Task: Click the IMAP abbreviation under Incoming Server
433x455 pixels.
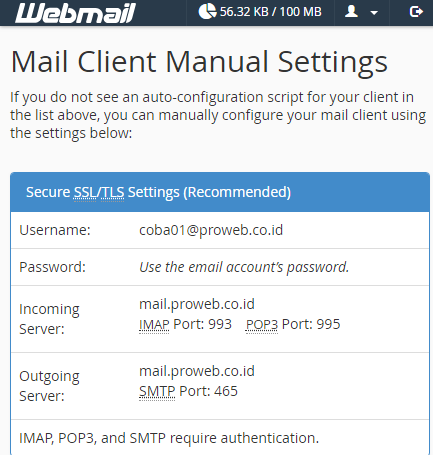Action: pos(154,324)
